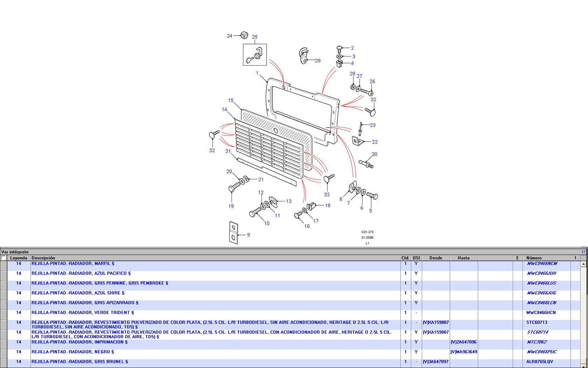Click the angled bracket drawing labeled 22
Viewport: 588px width, 368px height.
coord(357,140)
